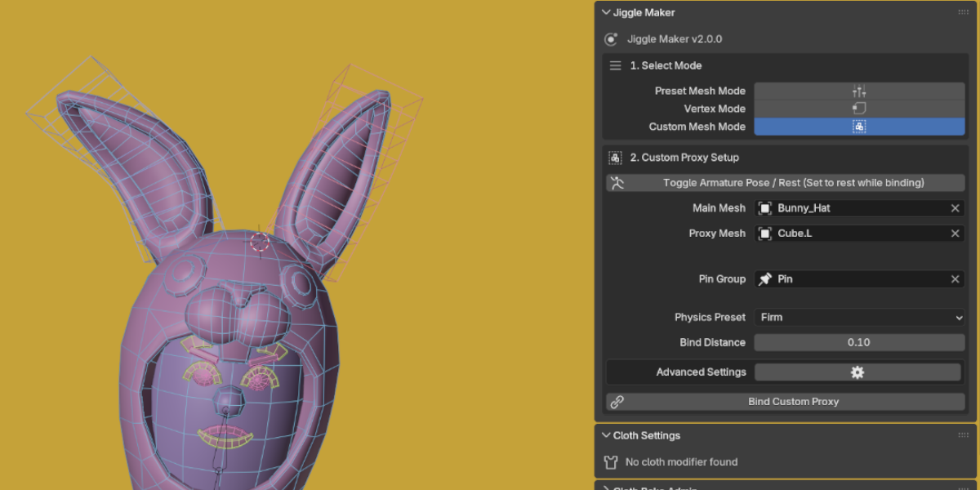980x490 pixels.
Task: Enable Preset Mesh Mode
Action: (x=857, y=90)
